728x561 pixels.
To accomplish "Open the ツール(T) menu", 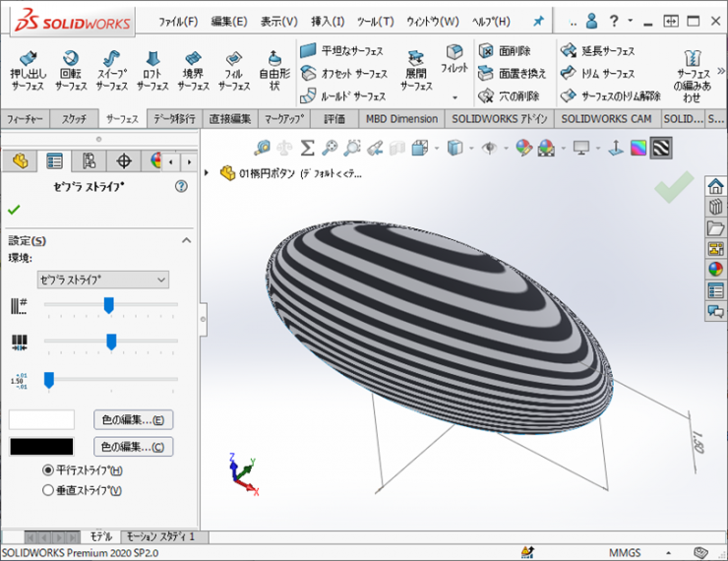I will point(374,21).
